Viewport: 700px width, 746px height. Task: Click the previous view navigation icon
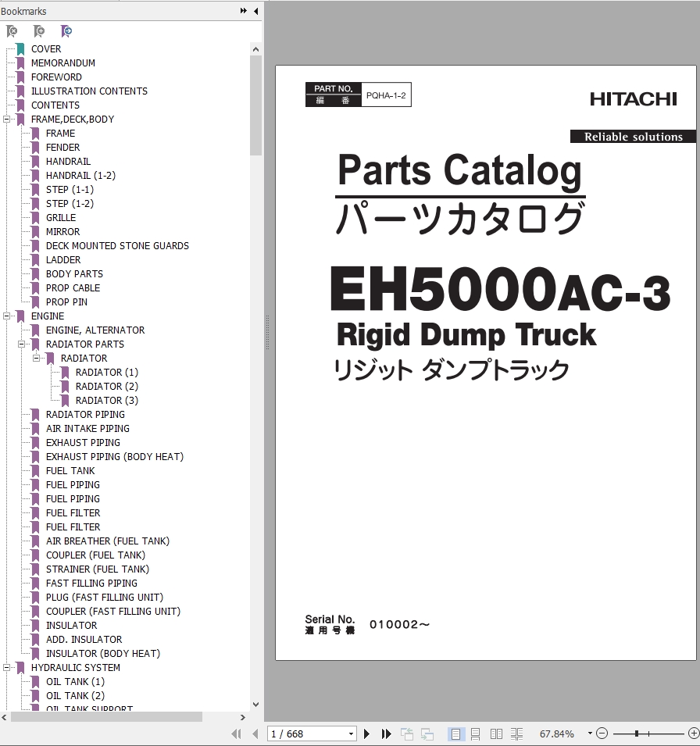tap(406, 734)
